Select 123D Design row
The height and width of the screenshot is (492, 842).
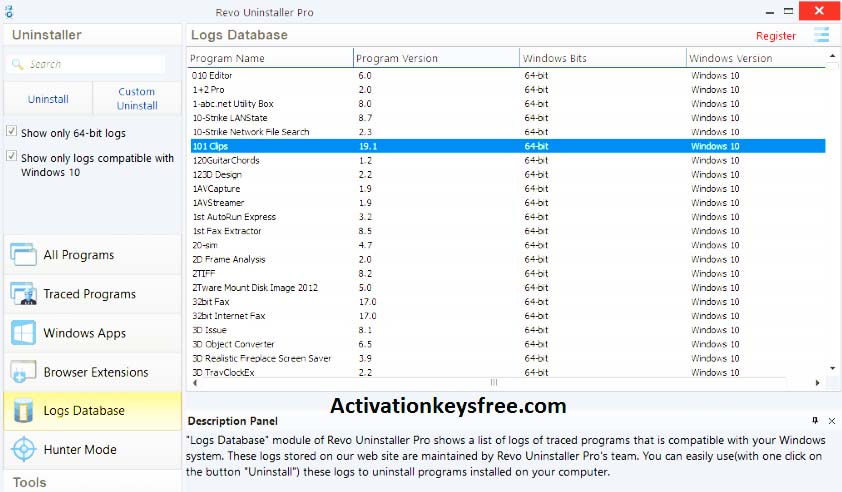point(508,175)
